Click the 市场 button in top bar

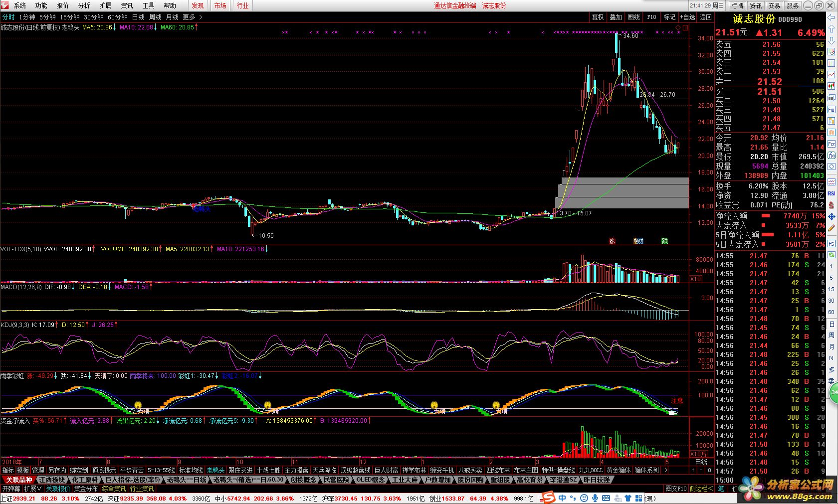tap(220, 5)
